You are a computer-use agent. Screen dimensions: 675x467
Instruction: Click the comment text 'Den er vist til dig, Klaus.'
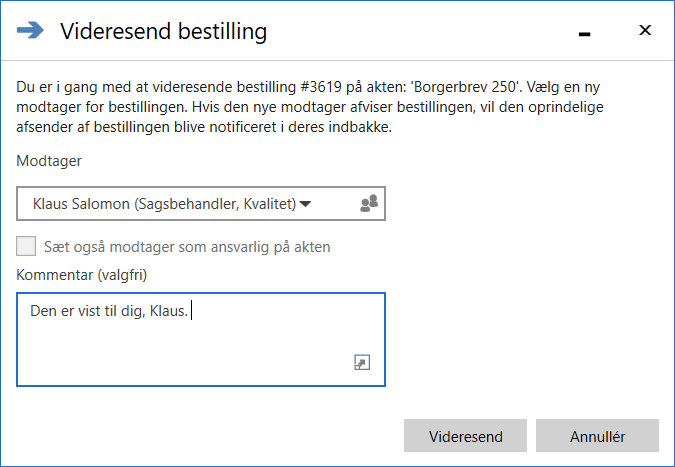coord(108,312)
